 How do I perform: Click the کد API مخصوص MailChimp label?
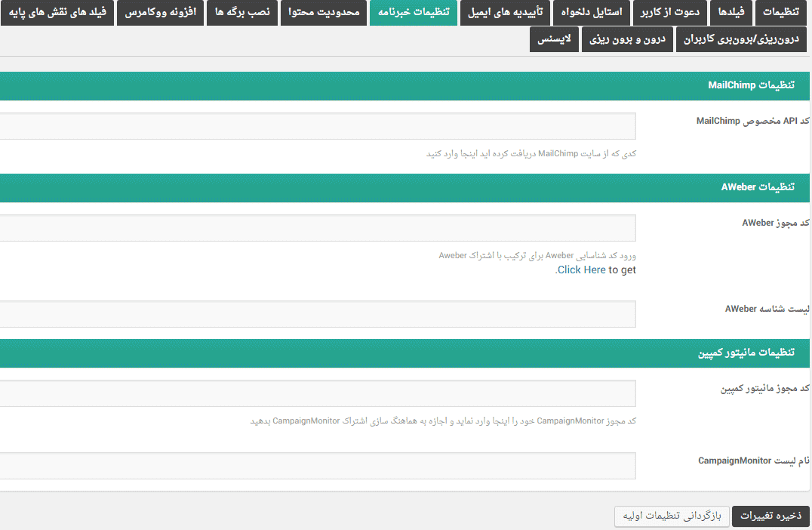pyautogui.click(x=752, y=122)
